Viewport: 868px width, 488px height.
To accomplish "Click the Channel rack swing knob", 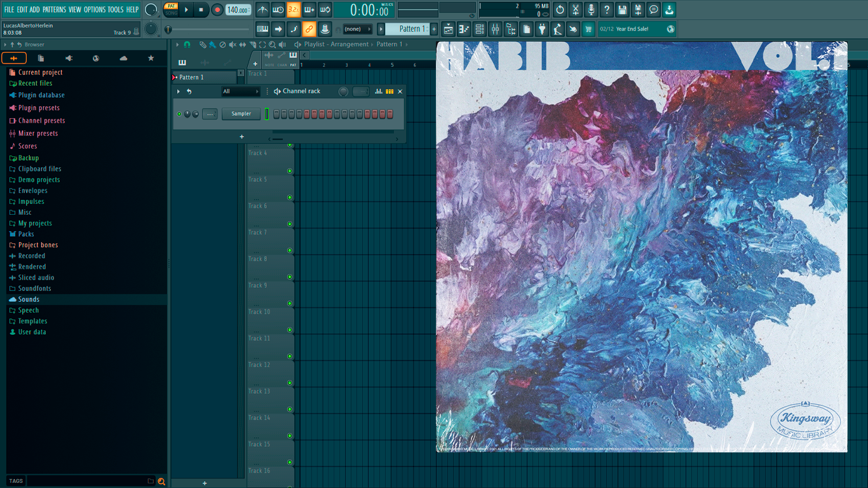I will tap(343, 91).
